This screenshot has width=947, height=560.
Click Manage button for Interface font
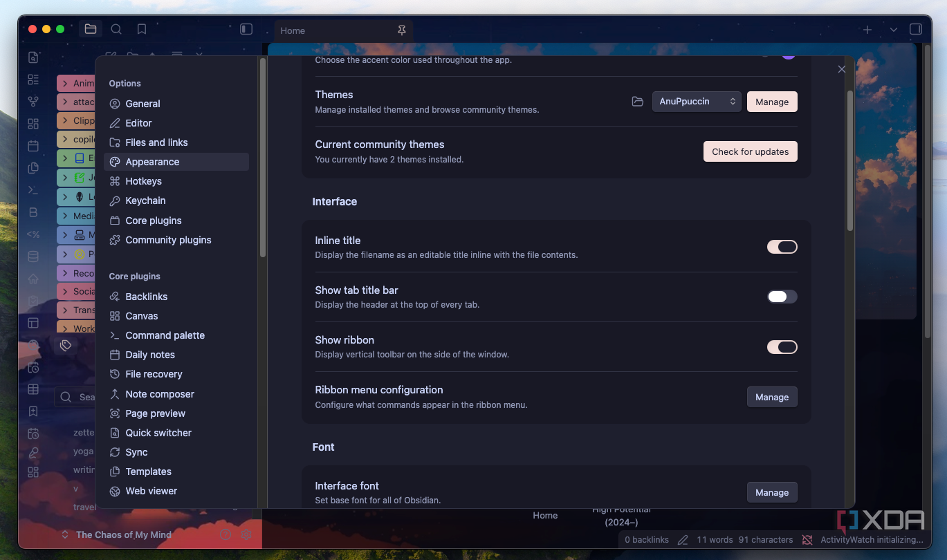(x=772, y=492)
